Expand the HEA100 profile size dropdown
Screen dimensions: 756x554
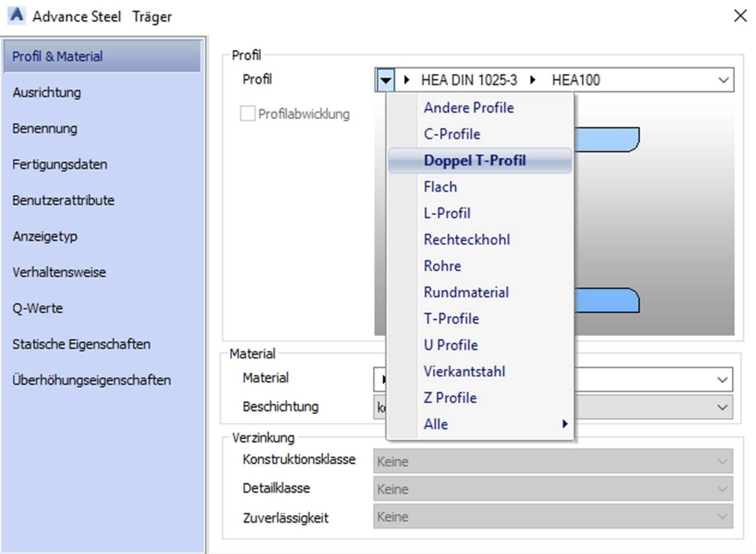[723, 80]
